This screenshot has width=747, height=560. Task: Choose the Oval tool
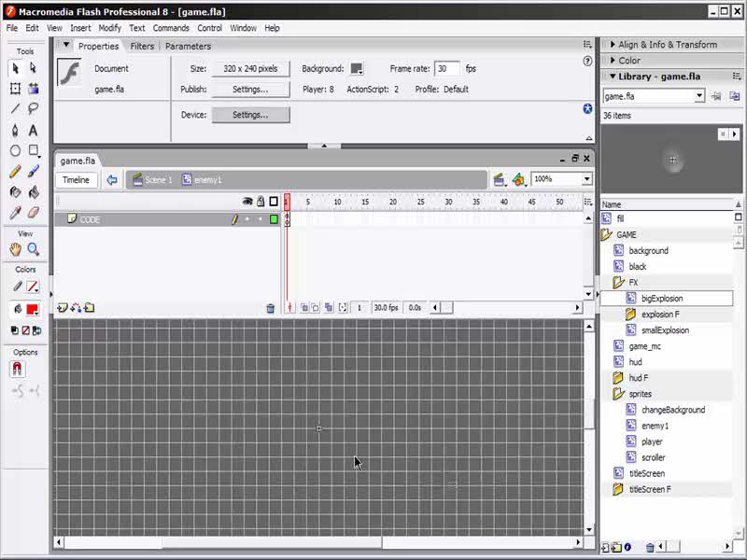pos(15,150)
